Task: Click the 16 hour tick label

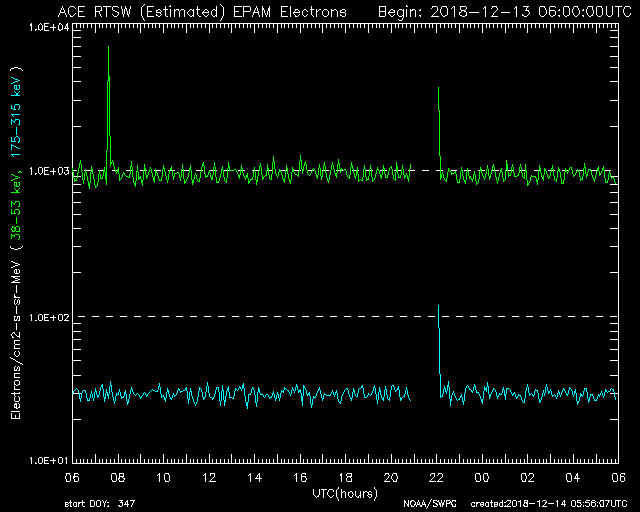Action: point(300,477)
